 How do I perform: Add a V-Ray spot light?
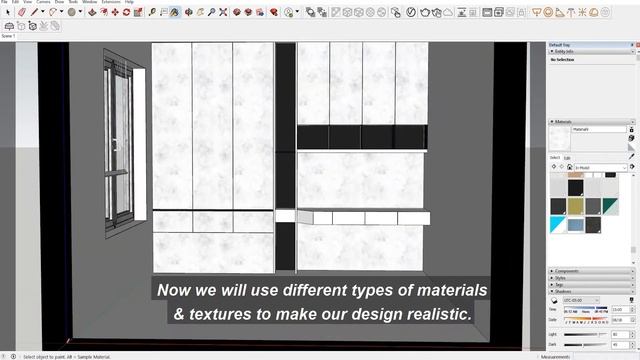click(x=560, y=12)
